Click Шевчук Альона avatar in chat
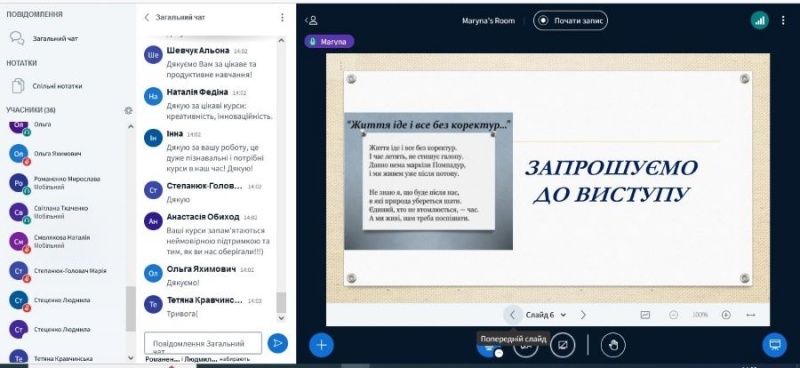Screen dimensions: 800x368 click(x=153, y=55)
